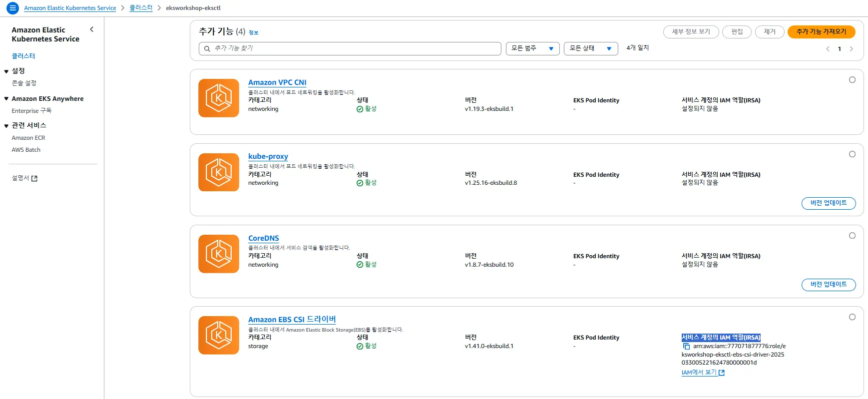
Task: Click 버전 업데이트 for CoreDNS
Action: click(829, 285)
